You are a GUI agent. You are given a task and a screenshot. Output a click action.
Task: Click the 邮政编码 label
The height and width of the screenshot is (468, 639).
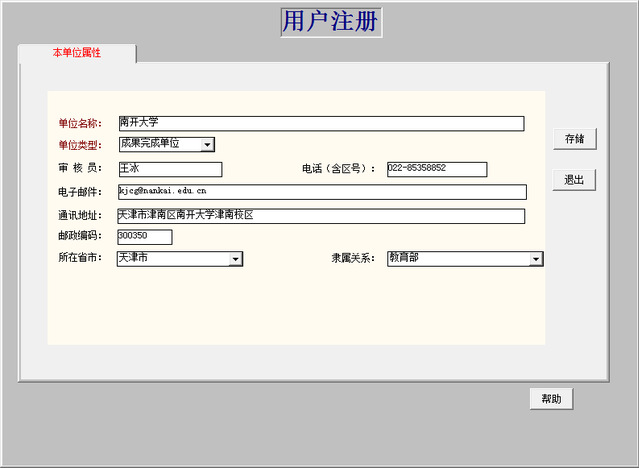pyautogui.click(x=80, y=235)
